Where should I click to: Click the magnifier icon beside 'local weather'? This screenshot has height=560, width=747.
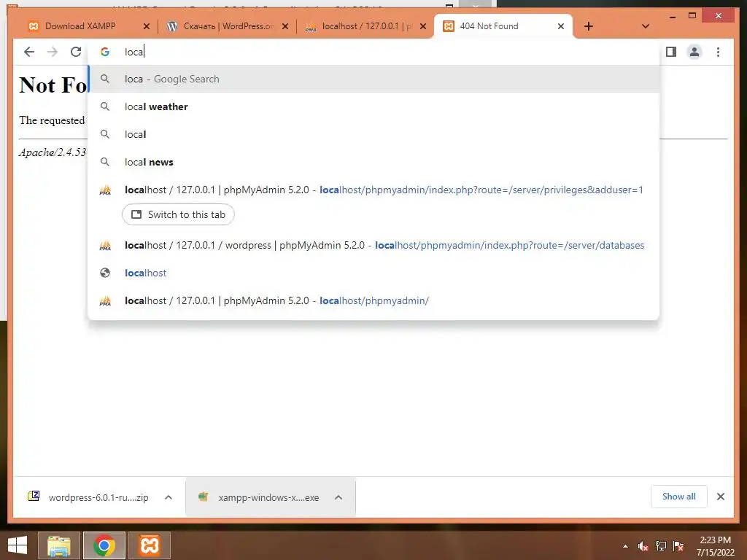coord(105,106)
